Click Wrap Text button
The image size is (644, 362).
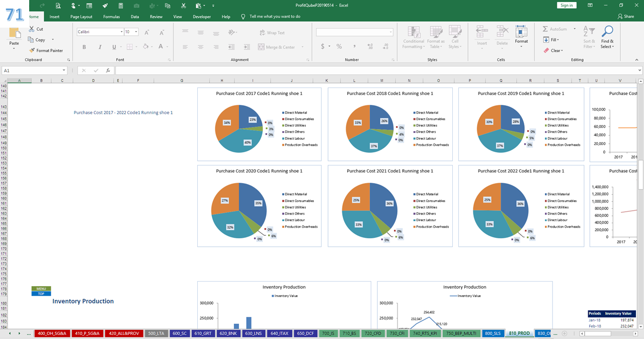pyautogui.click(x=272, y=33)
